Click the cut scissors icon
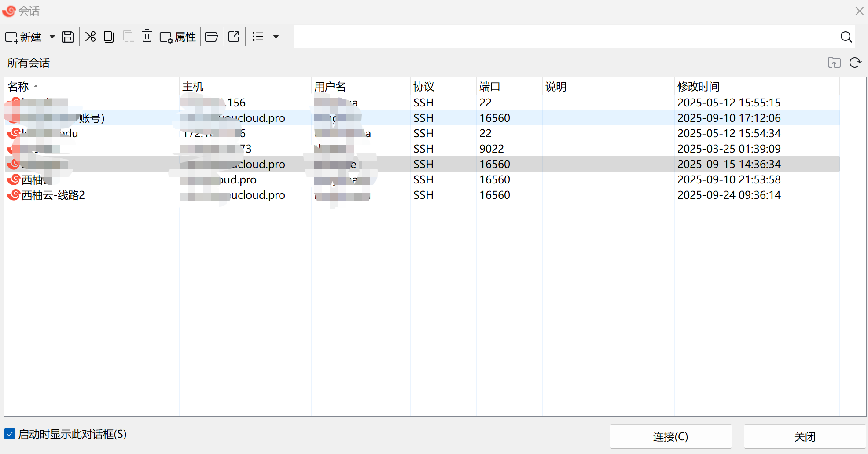The image size is (868, 454). click(x=90, y=37)
